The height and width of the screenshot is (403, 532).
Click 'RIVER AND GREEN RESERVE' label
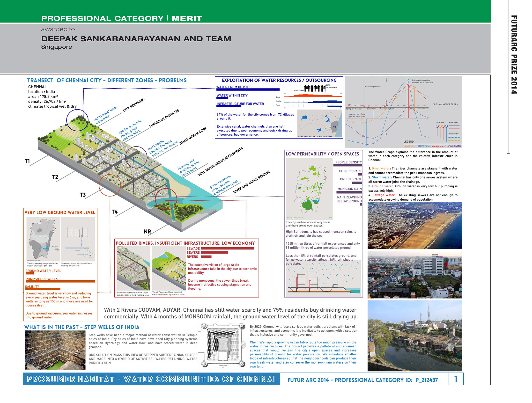click(251, 182)
